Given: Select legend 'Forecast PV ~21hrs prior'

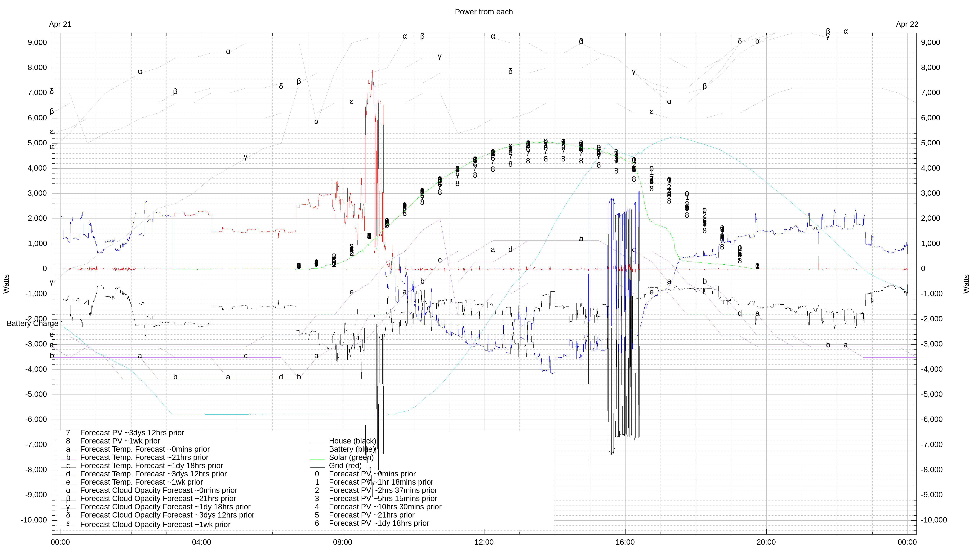Looking at the screenshot, I should click(371, 515).
